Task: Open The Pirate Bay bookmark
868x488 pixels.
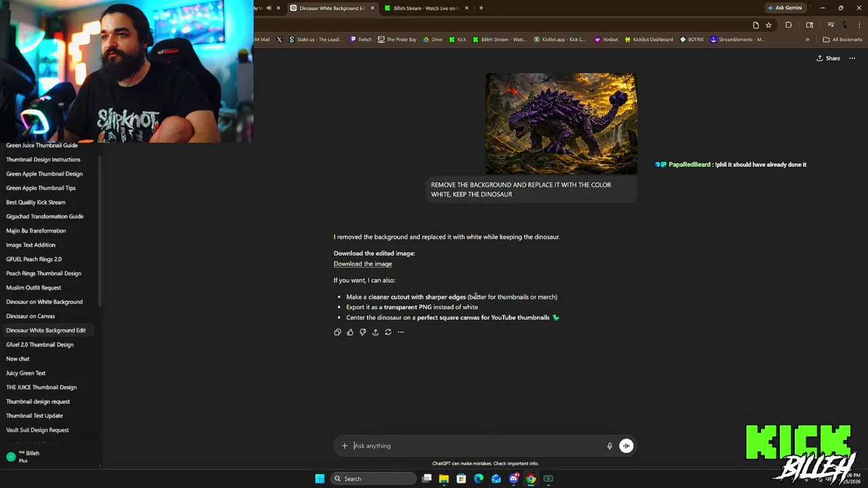Action: coord(397,39)
